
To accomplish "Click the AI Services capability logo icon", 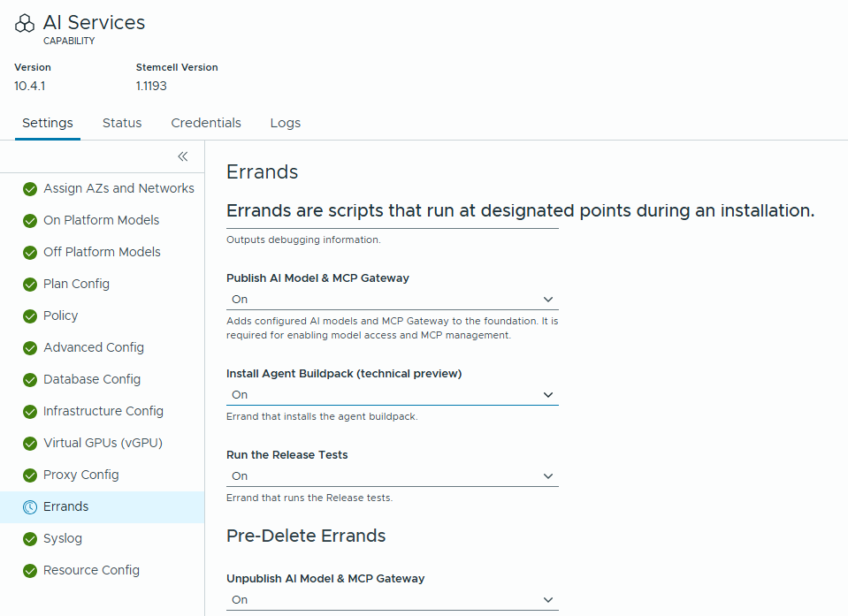I will point(25,23).
